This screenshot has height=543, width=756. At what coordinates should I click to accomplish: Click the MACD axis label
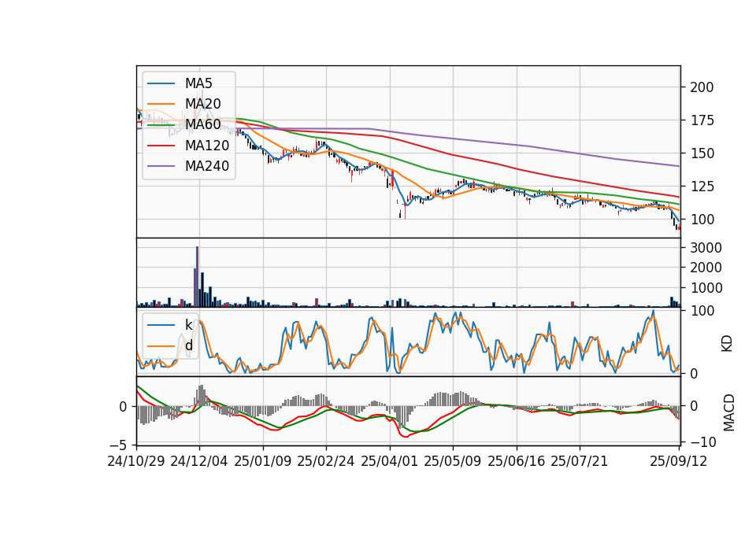click(728, 412)
